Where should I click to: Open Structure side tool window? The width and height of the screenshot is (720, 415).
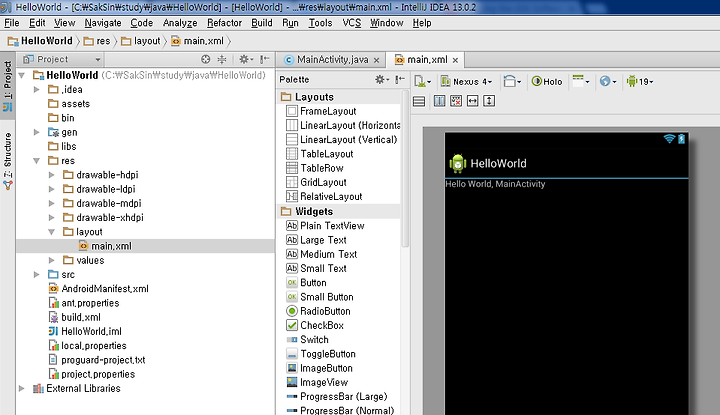(8, 161)
